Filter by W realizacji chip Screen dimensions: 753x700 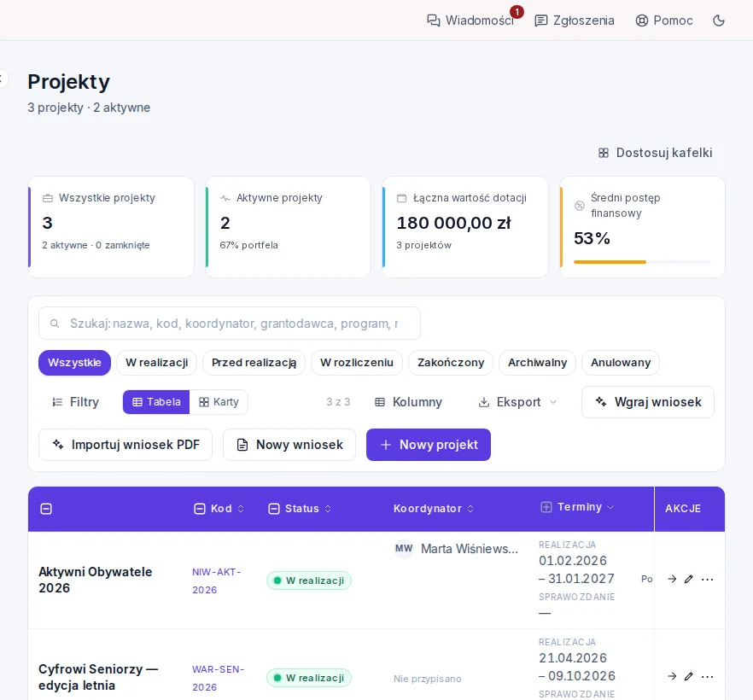coord(156,363)
